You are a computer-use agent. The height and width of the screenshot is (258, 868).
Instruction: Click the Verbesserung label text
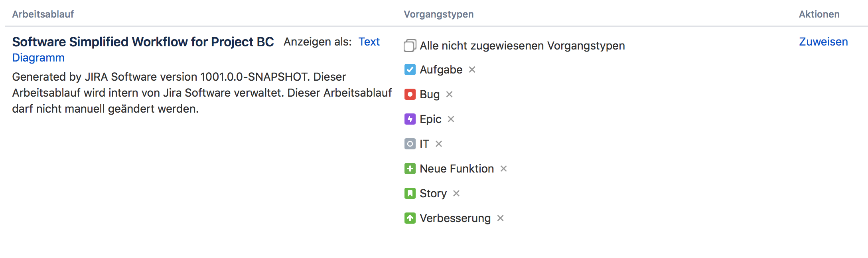(x=455, y=218)
